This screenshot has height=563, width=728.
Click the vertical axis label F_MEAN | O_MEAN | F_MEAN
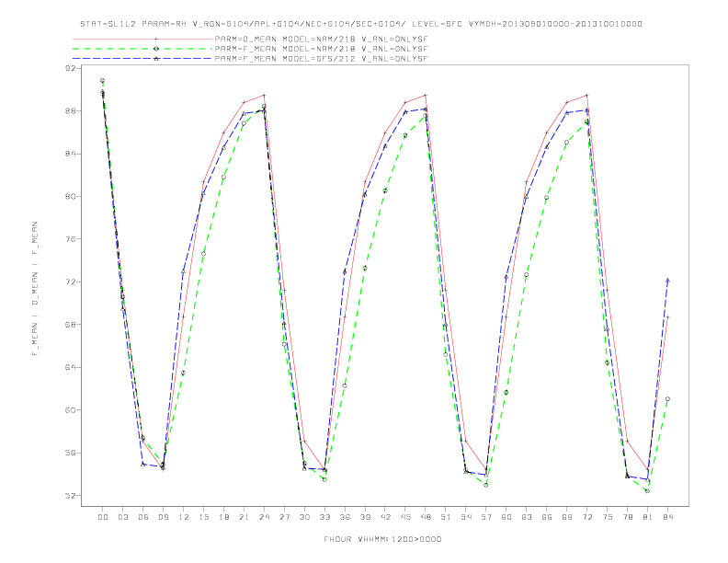tap(35, 289)
